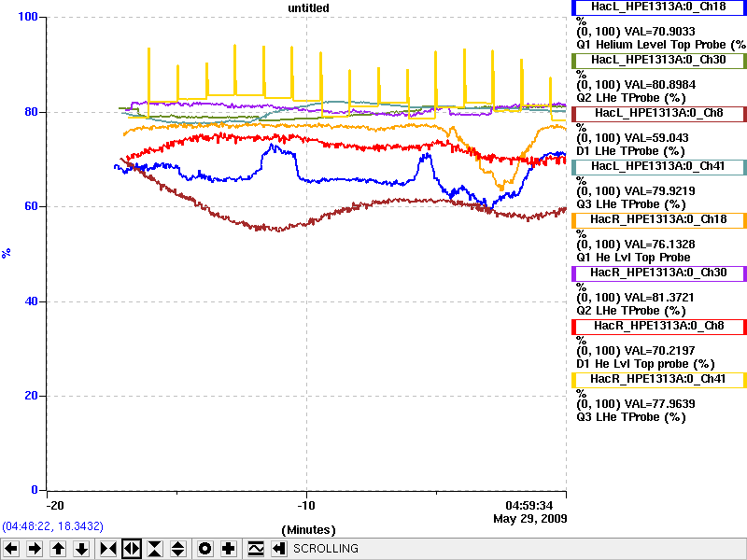
Task: Click the (Minutes) x-axis label
Action: (x=309, y=530)
